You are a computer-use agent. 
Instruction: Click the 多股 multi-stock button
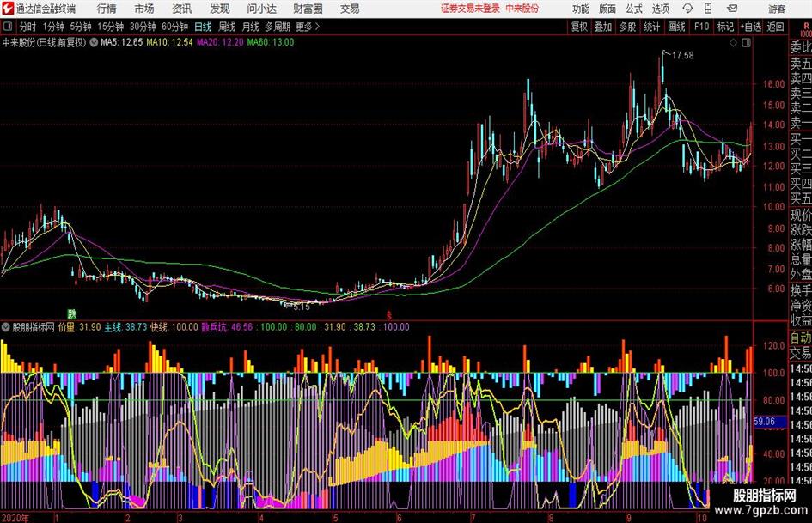(627, 27)
